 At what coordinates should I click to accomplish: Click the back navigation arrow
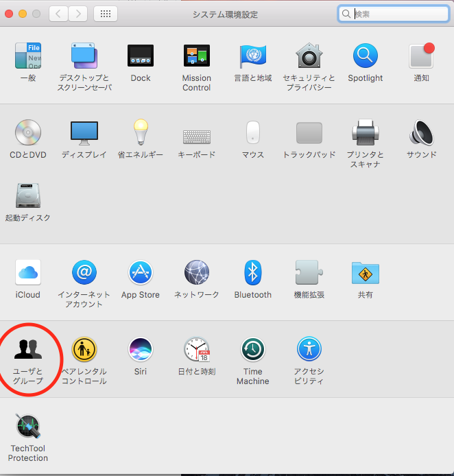click(x=58, y=14)
